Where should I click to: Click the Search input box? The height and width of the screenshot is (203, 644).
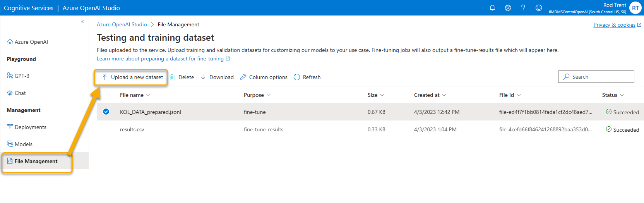point(596,77)
